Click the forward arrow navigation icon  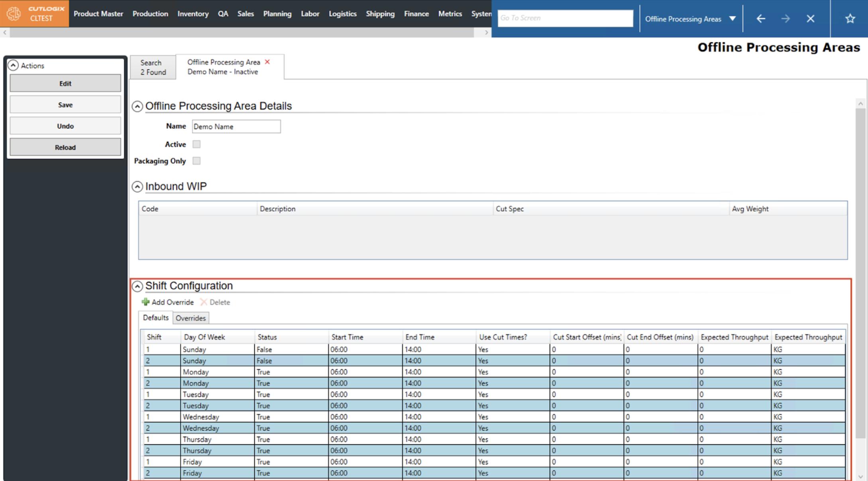[x=785, y=18]
